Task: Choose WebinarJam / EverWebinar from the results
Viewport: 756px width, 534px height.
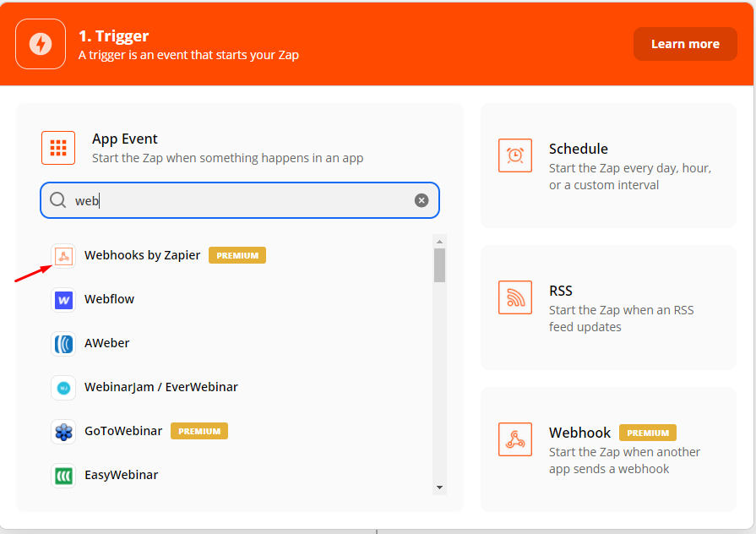Action: pyautogui.click(x=160, y=387)
